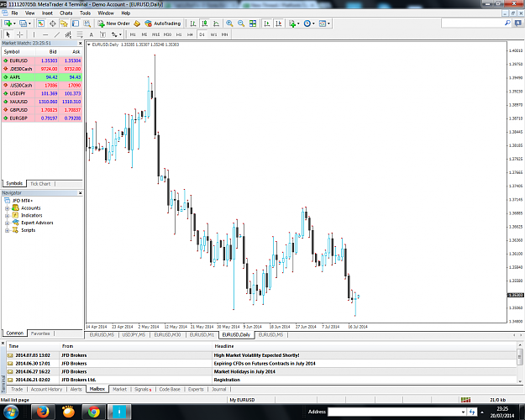Image resolution: width=525 pixels, height=420 pixels.
Task: Expand the Scripts tree node
Action: click(x=7, y=230)
